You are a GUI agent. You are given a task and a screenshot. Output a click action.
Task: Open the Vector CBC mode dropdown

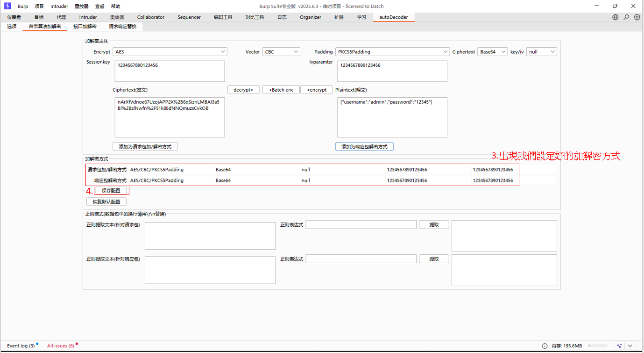281,52
